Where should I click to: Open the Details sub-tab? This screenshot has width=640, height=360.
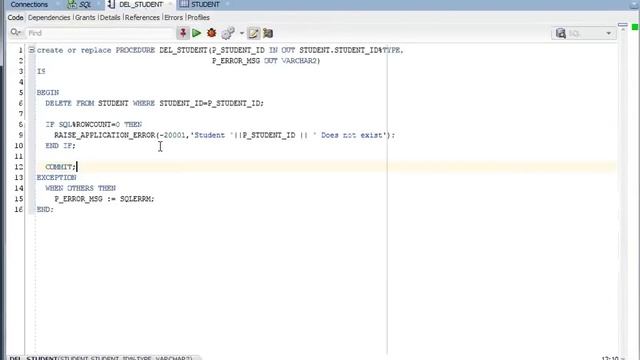click(110, 18)
